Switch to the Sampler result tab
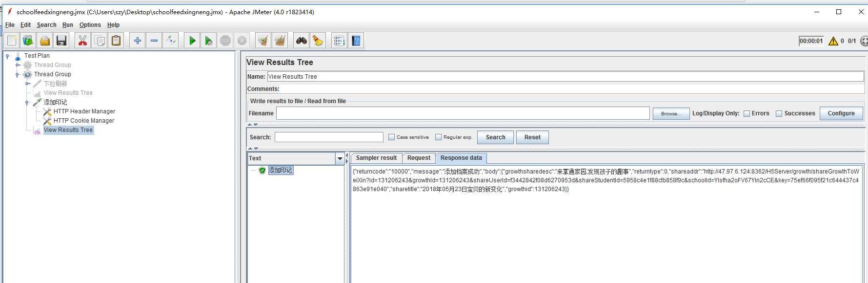The height and width of the screenshot is (283, 868). click(376, 158)
